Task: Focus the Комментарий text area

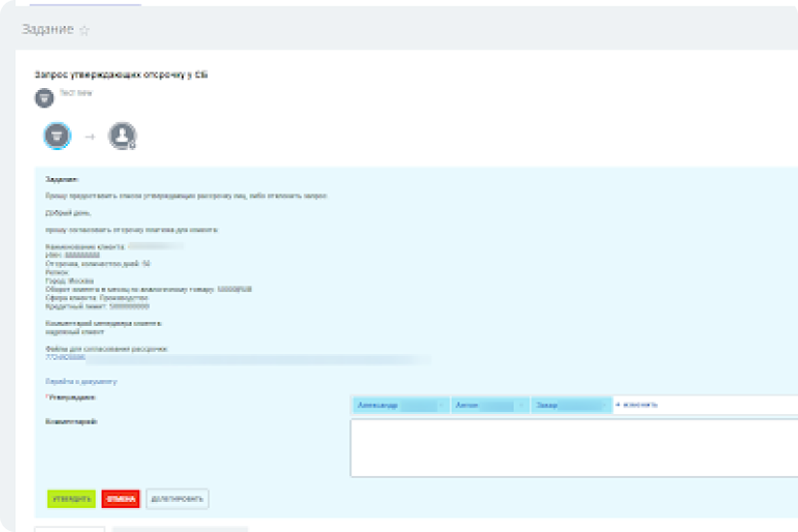Action: tap(573, 448)
